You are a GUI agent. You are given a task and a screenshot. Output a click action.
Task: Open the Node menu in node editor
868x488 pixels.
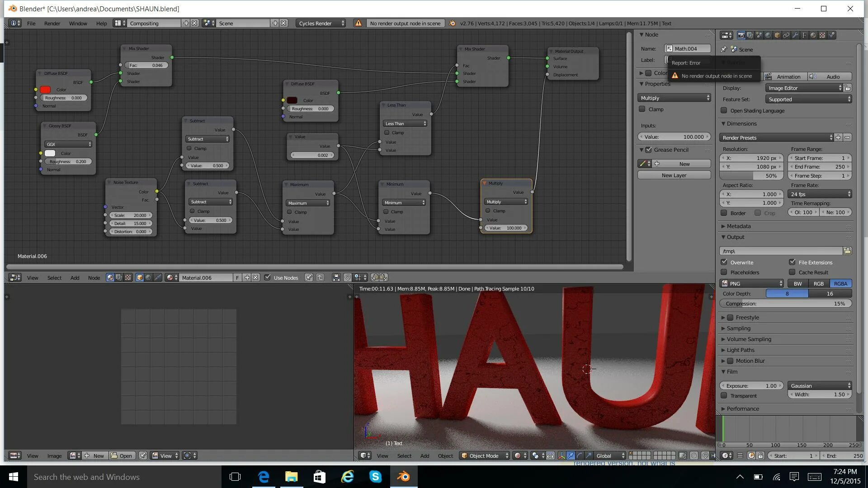94,278
